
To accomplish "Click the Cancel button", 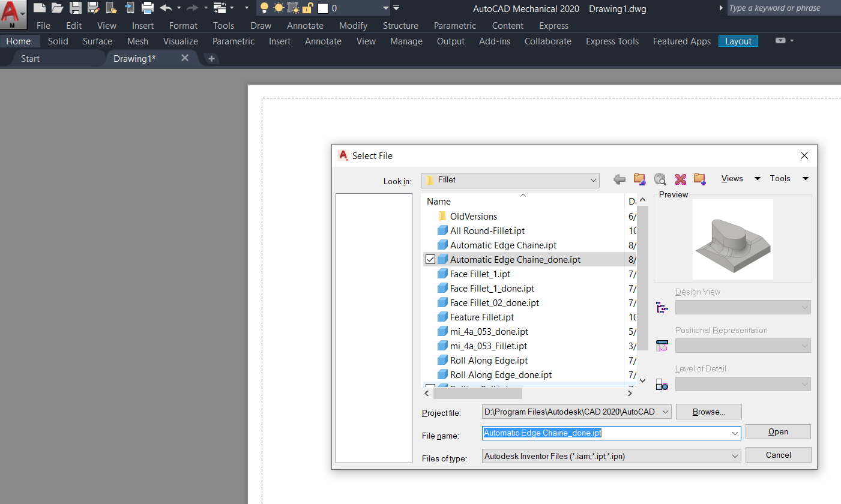I will pyautogui.click(x=778, y=455).
